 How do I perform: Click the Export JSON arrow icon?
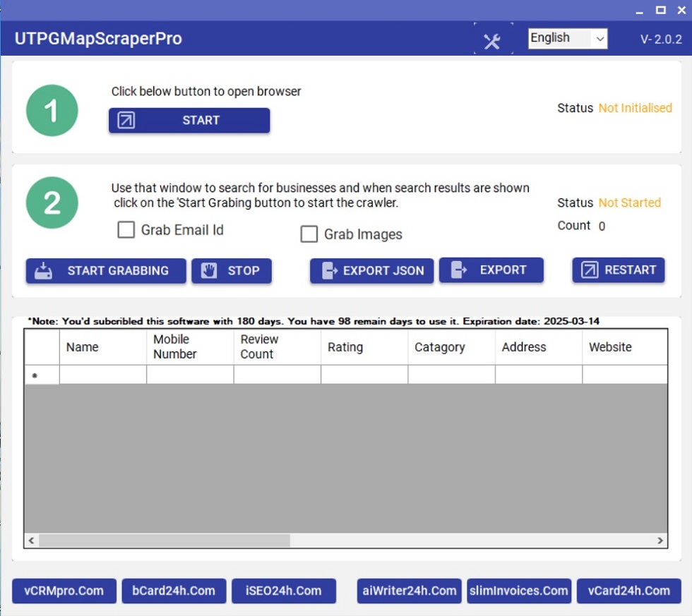(329, 271)
